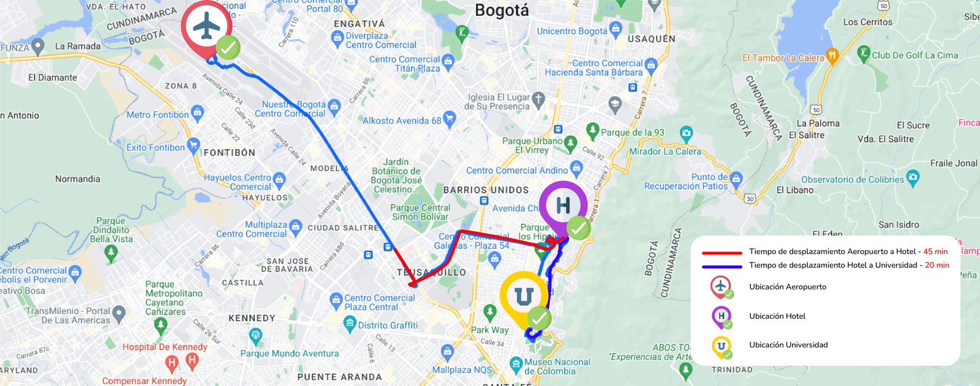Viewport: 980px width, 386px height.
Task: Select the Centro Comercial Andino shopping icon
Action: coord(576,168)
